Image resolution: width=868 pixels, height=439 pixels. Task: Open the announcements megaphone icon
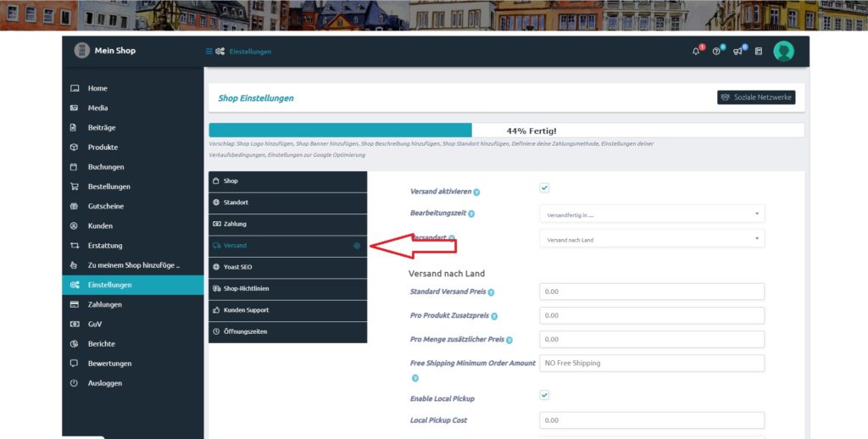[737, 52]
